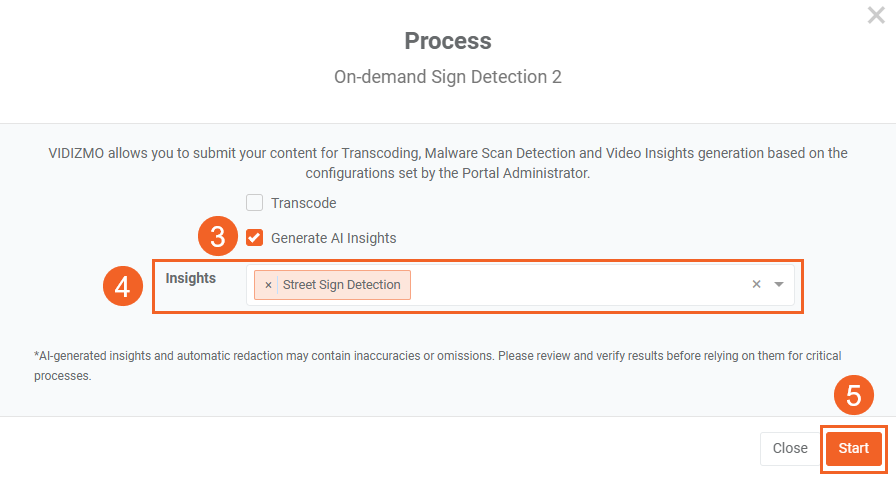Click the orange step 3 badge
Viewport: 896px width, 480px height.
tap(217, 238)
